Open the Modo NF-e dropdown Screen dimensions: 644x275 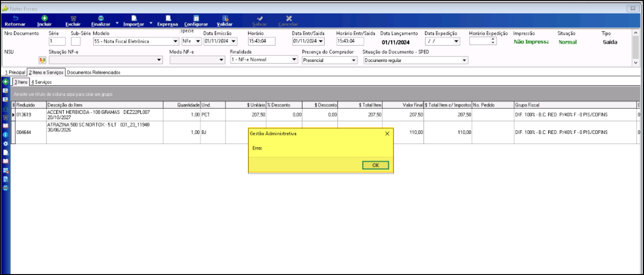[x=222, y=60]
